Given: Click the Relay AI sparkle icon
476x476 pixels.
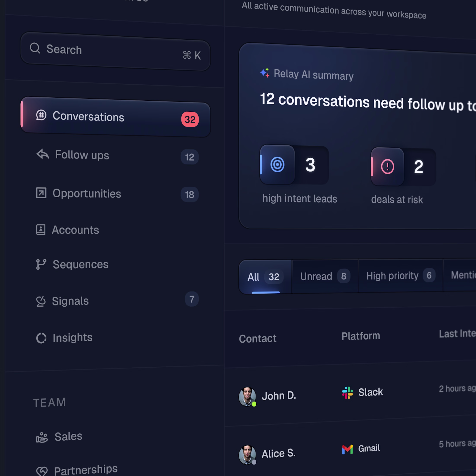Looking at the screenshot, I should (x=265, y=73).
